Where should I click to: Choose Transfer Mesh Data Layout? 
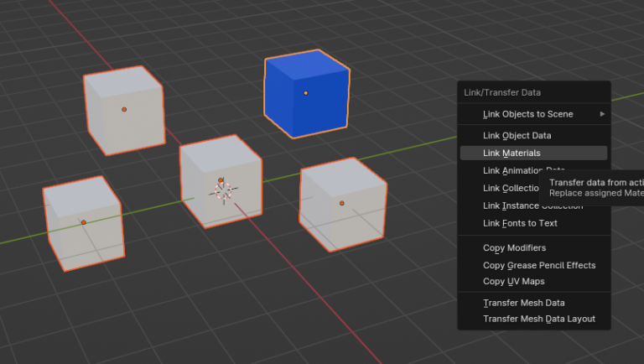[538, 319]
